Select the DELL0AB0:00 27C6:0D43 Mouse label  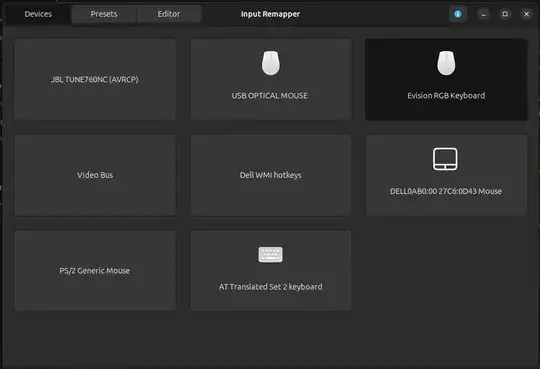click(446, 191)
